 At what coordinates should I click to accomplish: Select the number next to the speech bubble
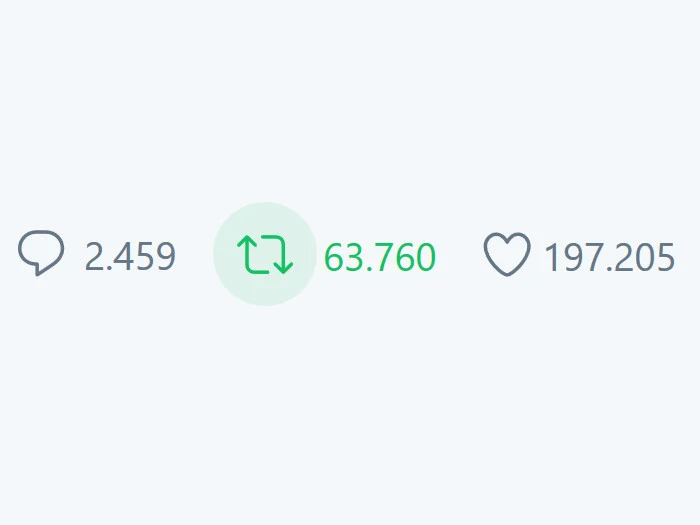click(x=130, y=256)
